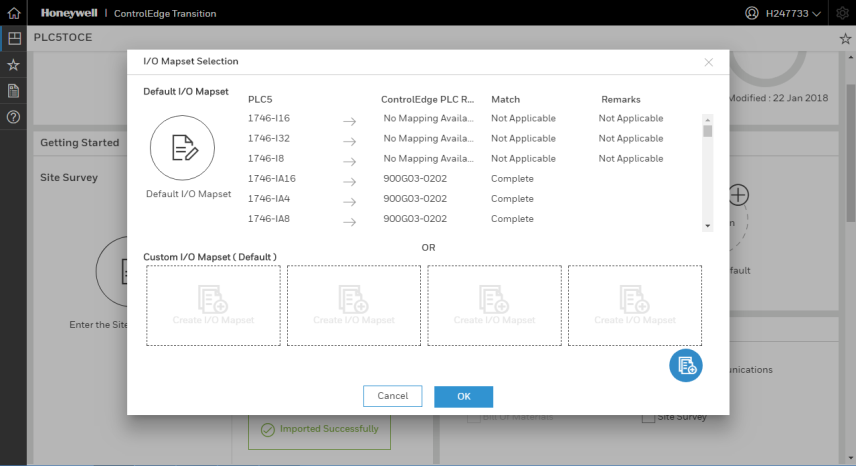The height and width of the screenshot is (466, 856).
Task: Click the PLC5 column header
Action: point(260,99)
